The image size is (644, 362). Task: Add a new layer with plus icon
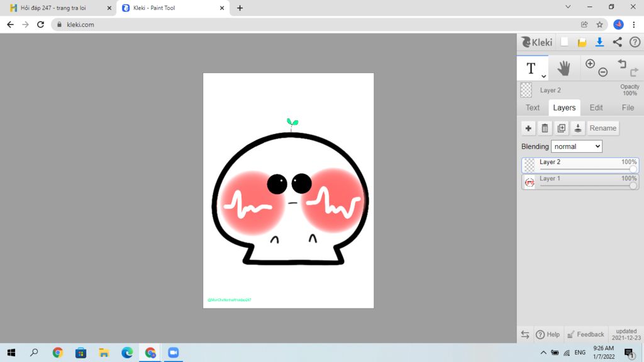(528, 128)
